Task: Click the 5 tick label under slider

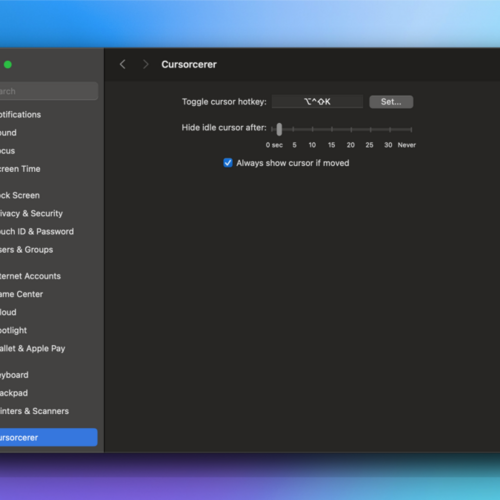Action: coord(294,145)
